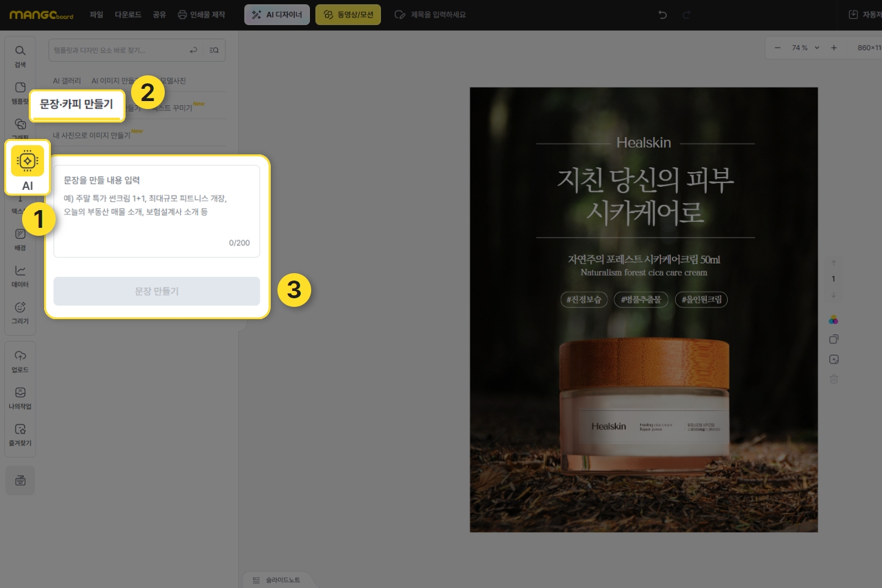The width and height of the screenshot is (882, 588).
Task: Click the MANGOboard logo
Action: (42, 15)
